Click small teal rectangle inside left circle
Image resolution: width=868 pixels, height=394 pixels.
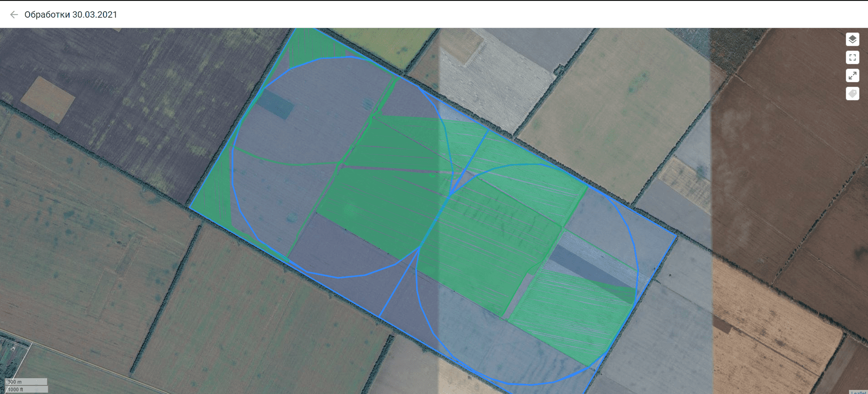(x=275, y=104)
